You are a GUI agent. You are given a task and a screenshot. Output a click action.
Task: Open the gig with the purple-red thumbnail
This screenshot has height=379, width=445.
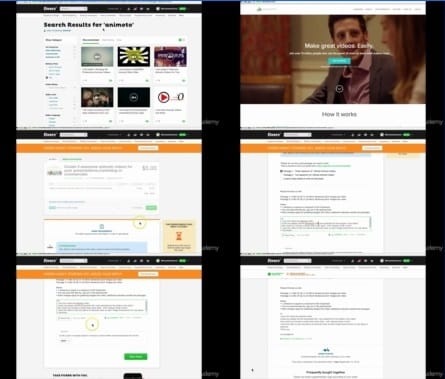click(170, 57)
